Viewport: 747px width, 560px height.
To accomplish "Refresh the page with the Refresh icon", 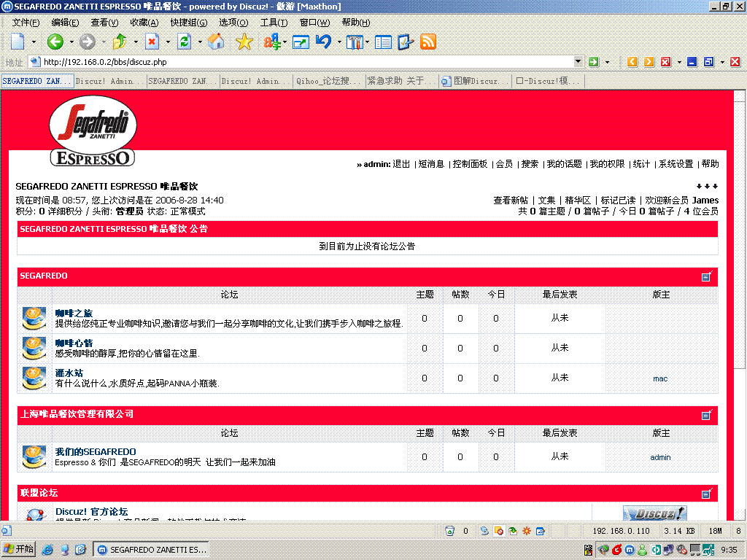I will point(185,42).
